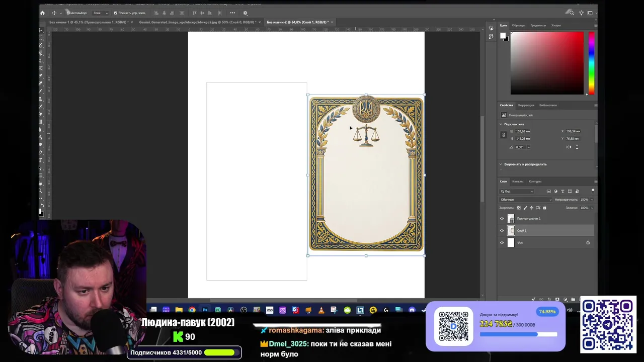Open the Заливка fill dropdown arrow
This screenshot has height=362, width=644.
592,208
